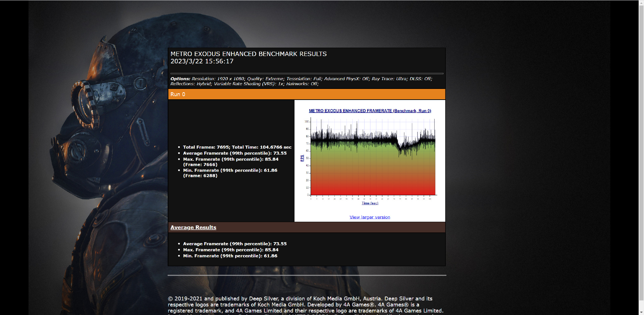Click the "(Frame: 6288)" text
Screen dimensions: 644x315
(x=200, y=176)
